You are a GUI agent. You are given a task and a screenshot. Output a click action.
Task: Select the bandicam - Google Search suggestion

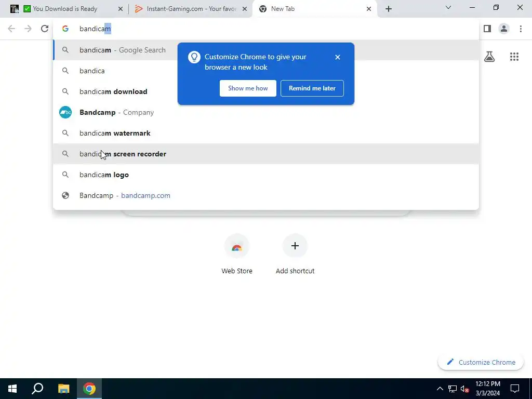266,50
